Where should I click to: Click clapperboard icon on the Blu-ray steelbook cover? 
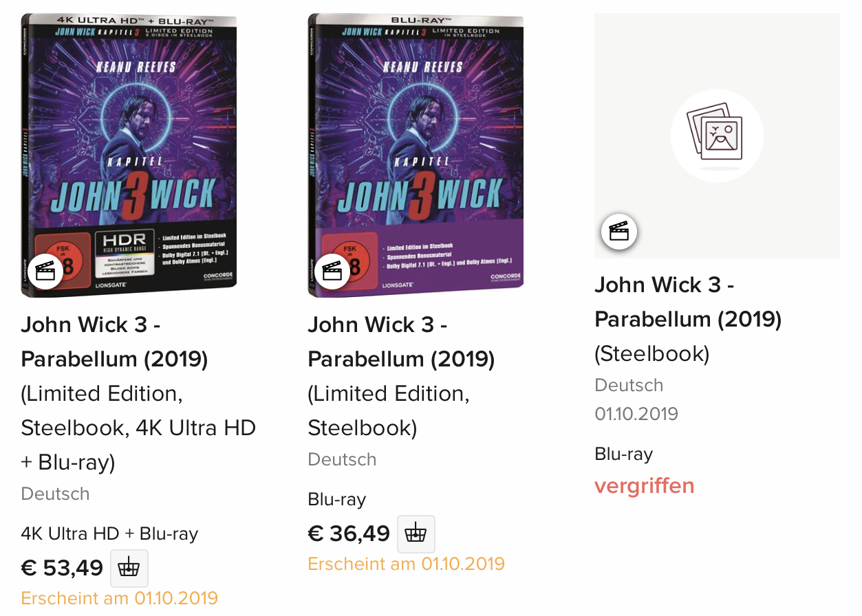tap(332, 272)
